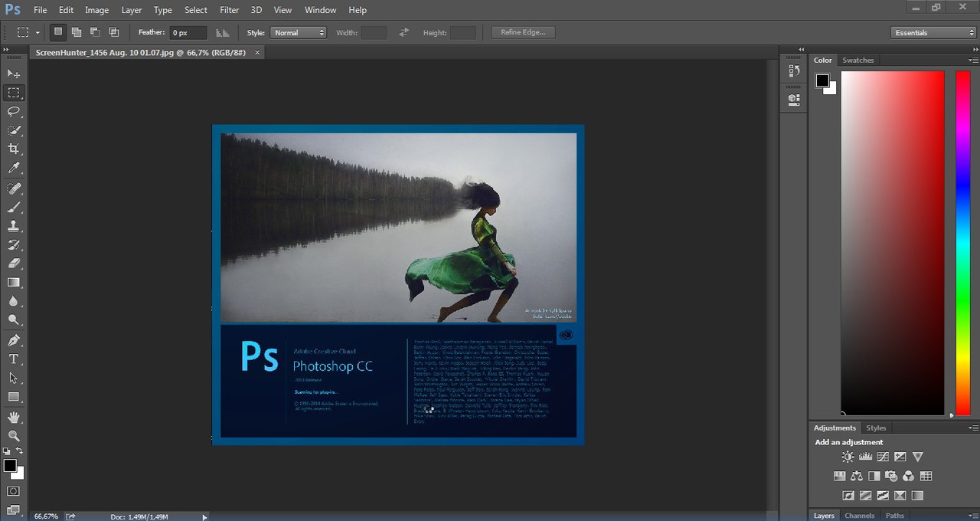Enable Add to selection mode

[77, 32]
